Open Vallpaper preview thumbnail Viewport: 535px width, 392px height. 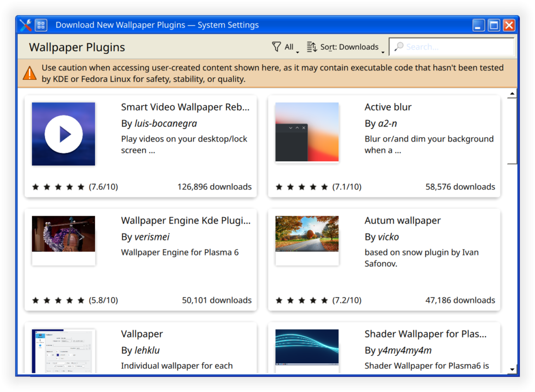(63, 351)
